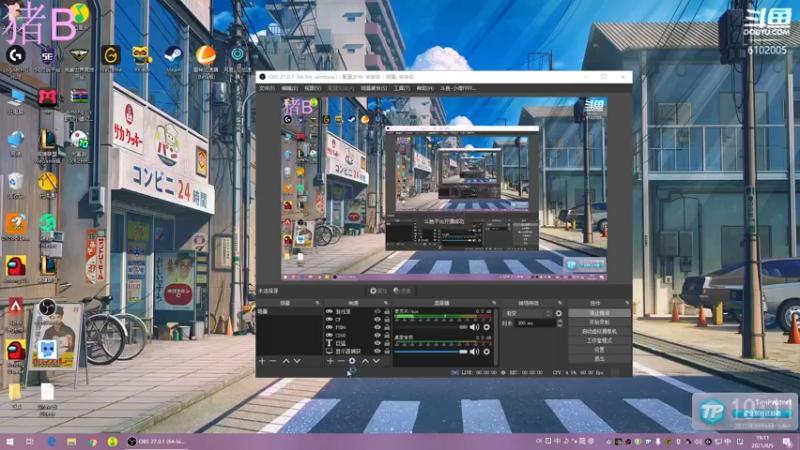Open the Scene Collection (场景集合) menu
Viewport: 800px width, 450px height.
pos(374,88)
